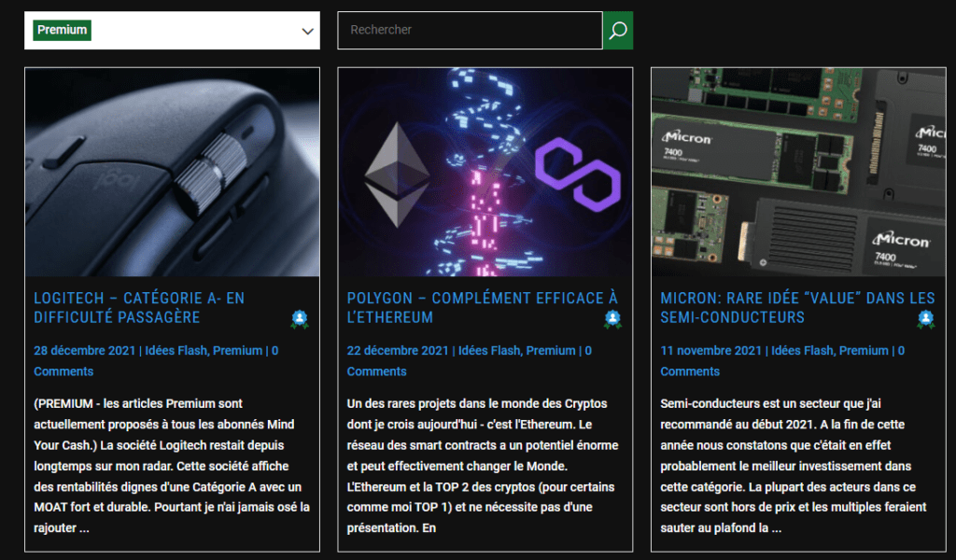This screenshot has width=956, height=560.
Task: Click the premium badge icon on Micron article
Action: 926,318
